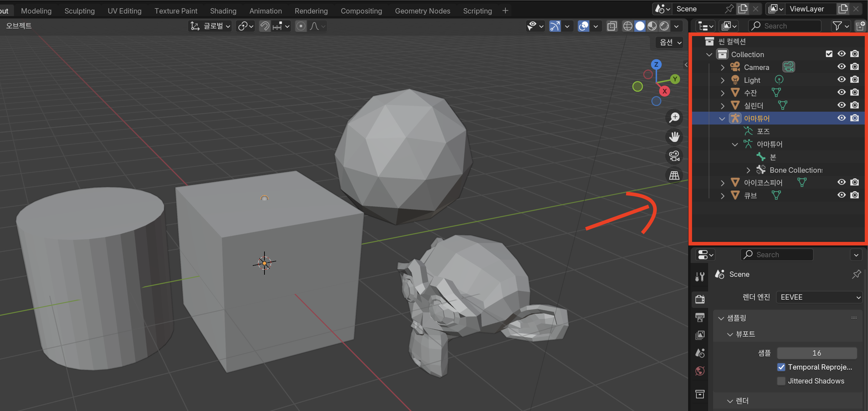Toggle camera view icon in viewport
Screen dimensions: 868x411
(x=674, y=156)
